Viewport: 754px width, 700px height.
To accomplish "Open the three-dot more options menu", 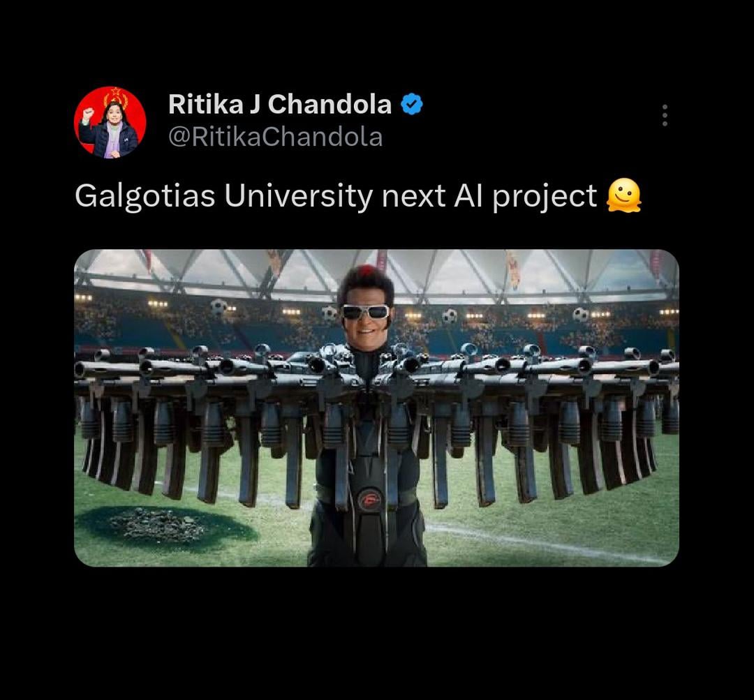I will (665, 115).
